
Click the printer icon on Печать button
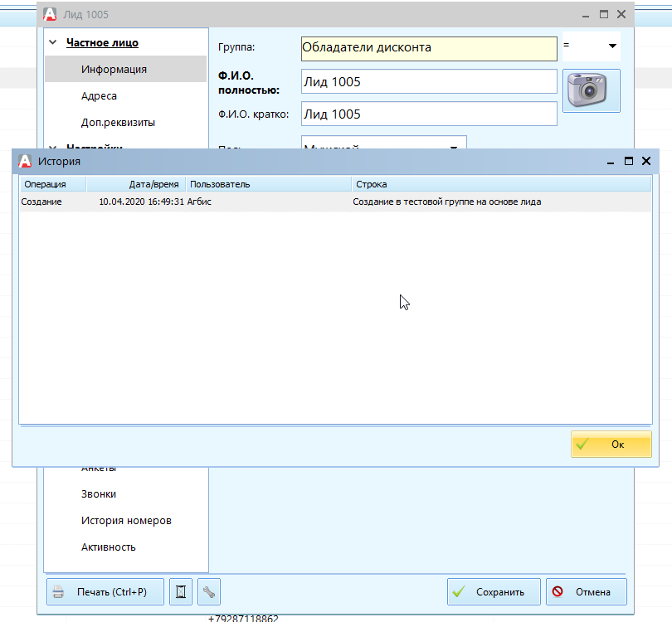[58, 592]
